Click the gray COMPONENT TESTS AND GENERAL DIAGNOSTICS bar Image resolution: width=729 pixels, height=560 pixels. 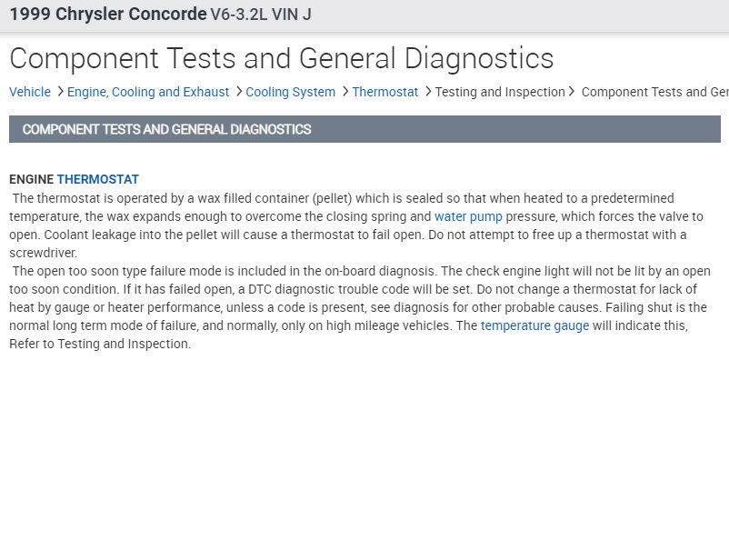tap(364, 129)
